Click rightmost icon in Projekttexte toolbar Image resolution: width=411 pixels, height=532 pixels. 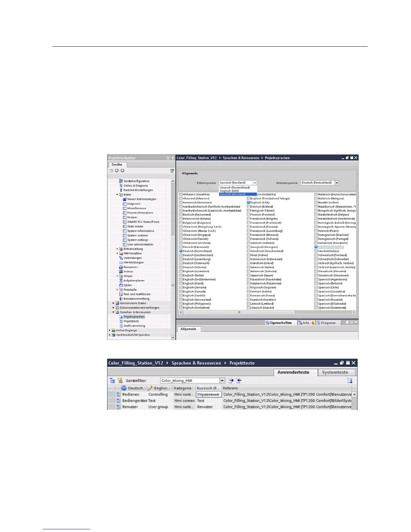[x=350, y=381]
